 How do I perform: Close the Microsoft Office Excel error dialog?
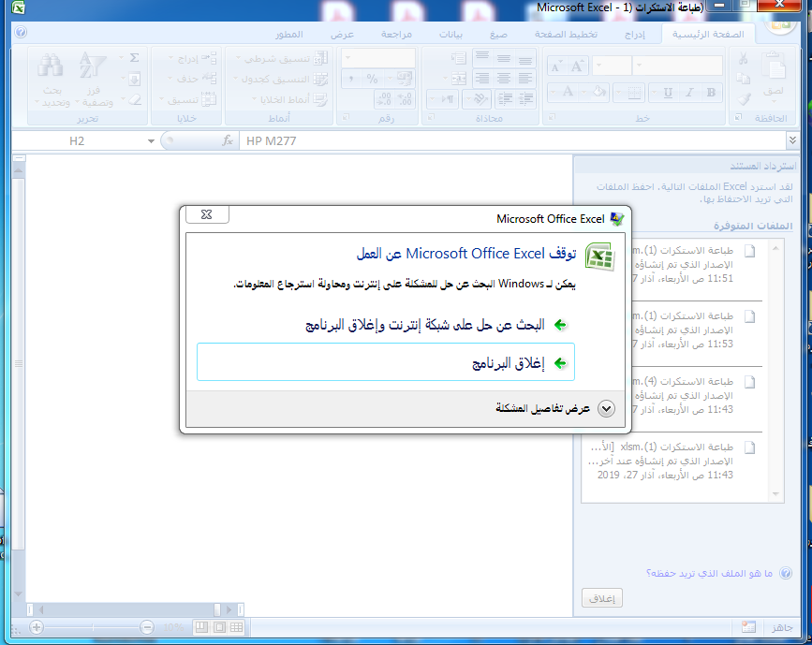pyautogui.click(x=207, y=214)
